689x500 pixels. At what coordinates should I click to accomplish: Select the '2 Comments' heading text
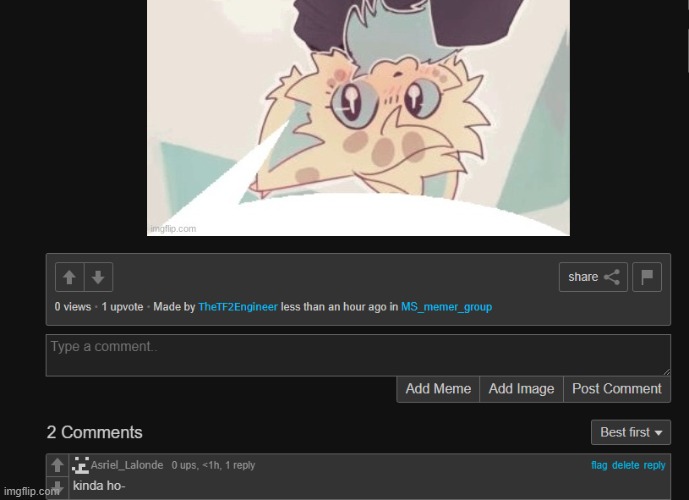click(94, 432)
